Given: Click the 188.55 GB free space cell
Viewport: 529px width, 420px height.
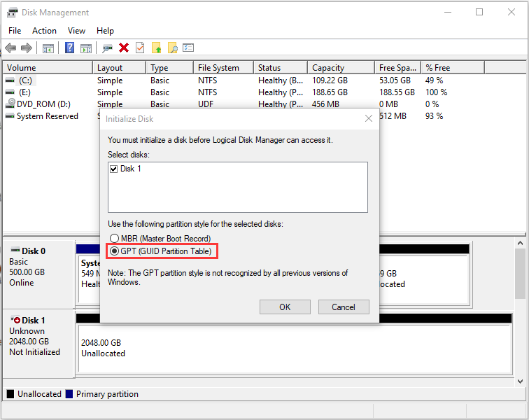Looking at the screenshot, I should 397,92.
